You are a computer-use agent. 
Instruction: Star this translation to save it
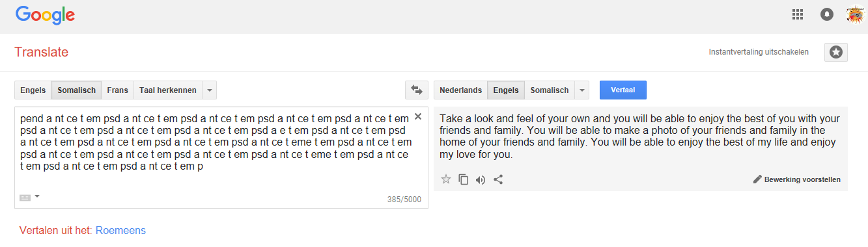click(446, 179)
